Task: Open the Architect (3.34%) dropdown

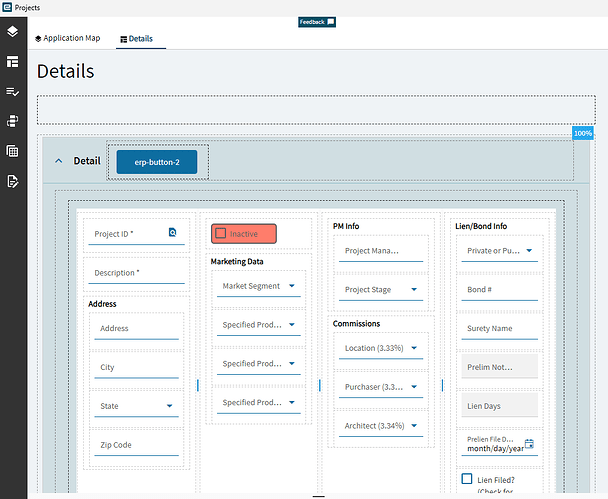Action: click(x=381, y=426)
